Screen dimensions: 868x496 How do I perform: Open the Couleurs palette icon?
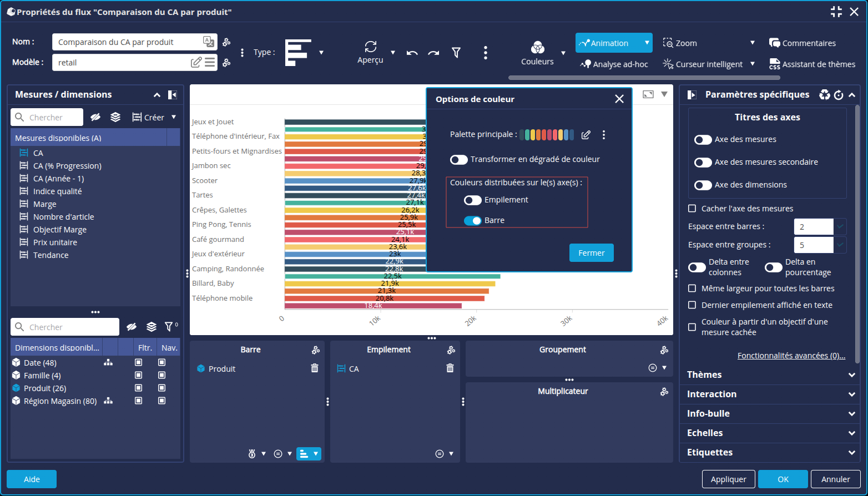point(537,48)
